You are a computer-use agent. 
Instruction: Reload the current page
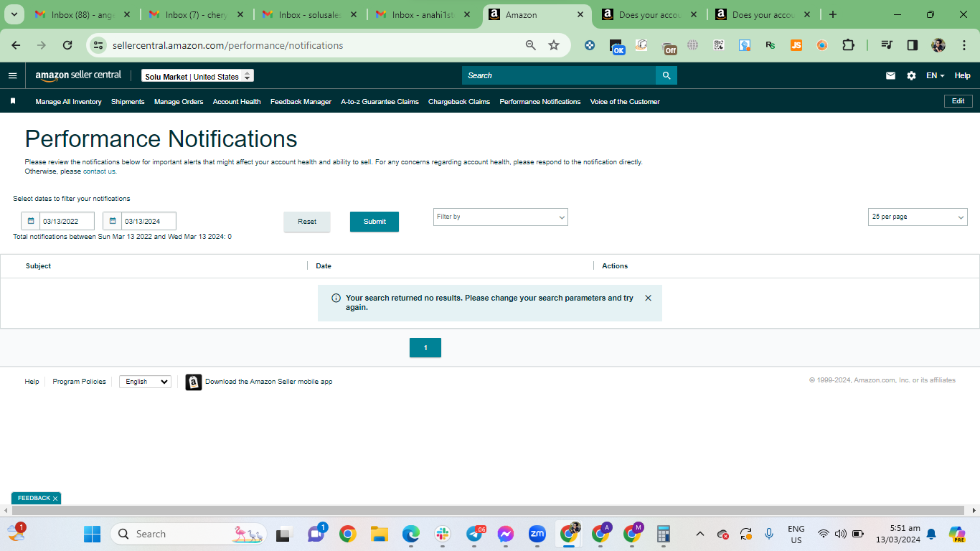67,45
